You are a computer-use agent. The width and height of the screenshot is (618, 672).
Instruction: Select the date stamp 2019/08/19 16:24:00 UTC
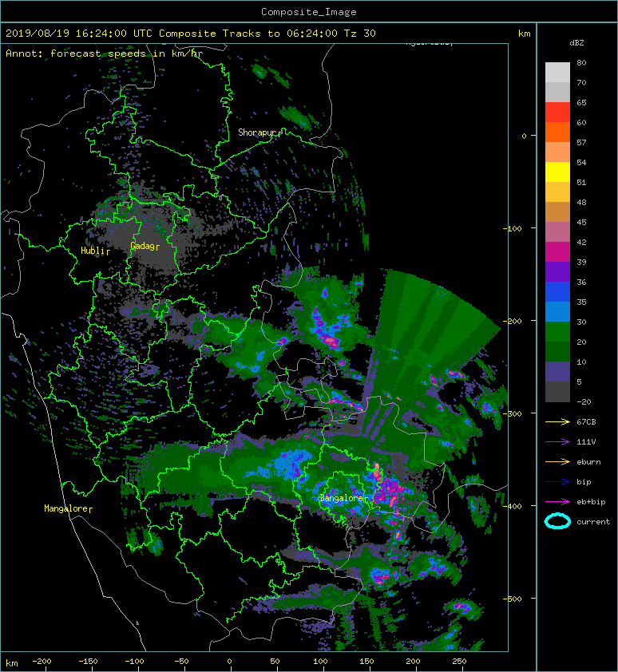[78, 34]
